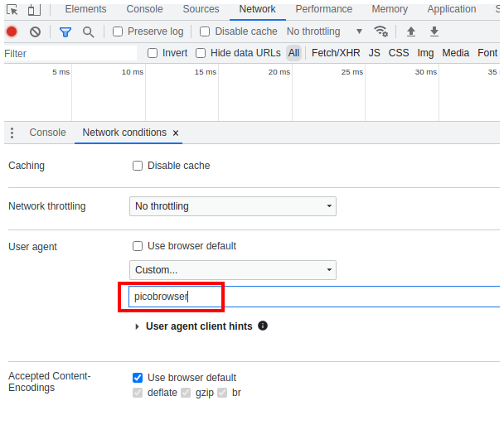Image resolution: width=504 pixels, height=425 pixels.
Task: Open the Network throttling dropdown in the drawer
Action: 233,206
